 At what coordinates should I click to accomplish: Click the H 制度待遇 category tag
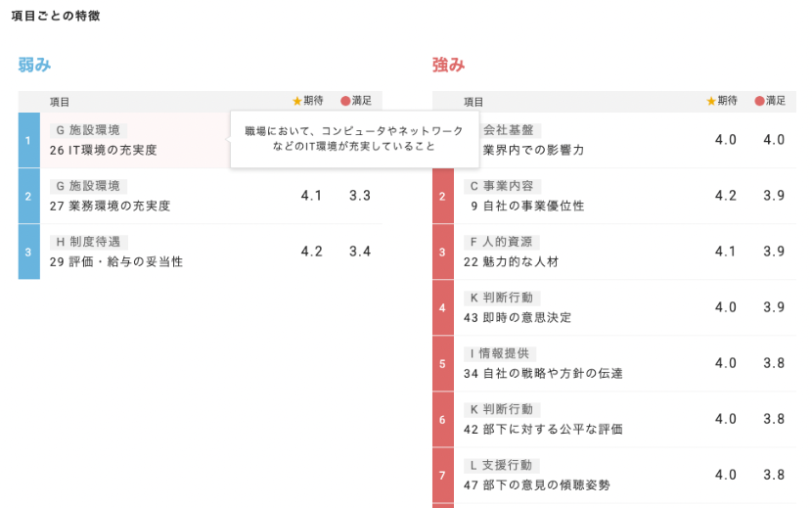click(x=89, y=242)
